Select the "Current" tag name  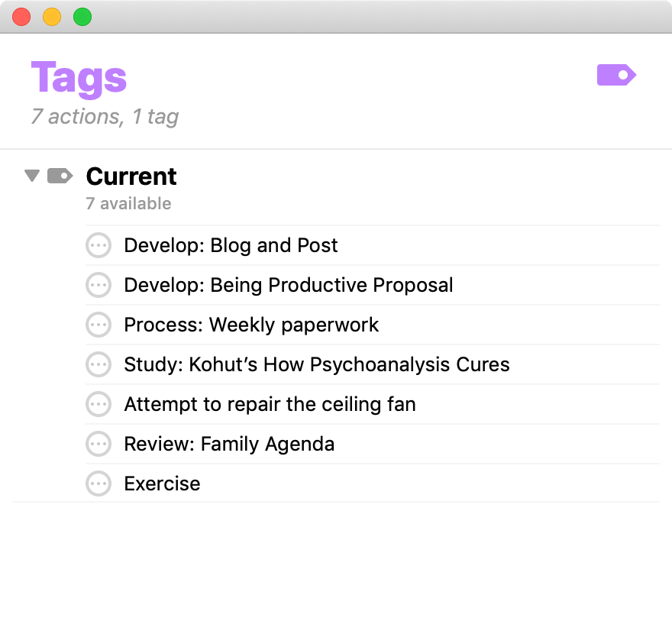pos(131,176)
